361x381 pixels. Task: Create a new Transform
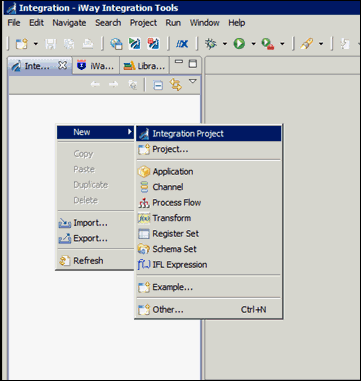(209, 218)
